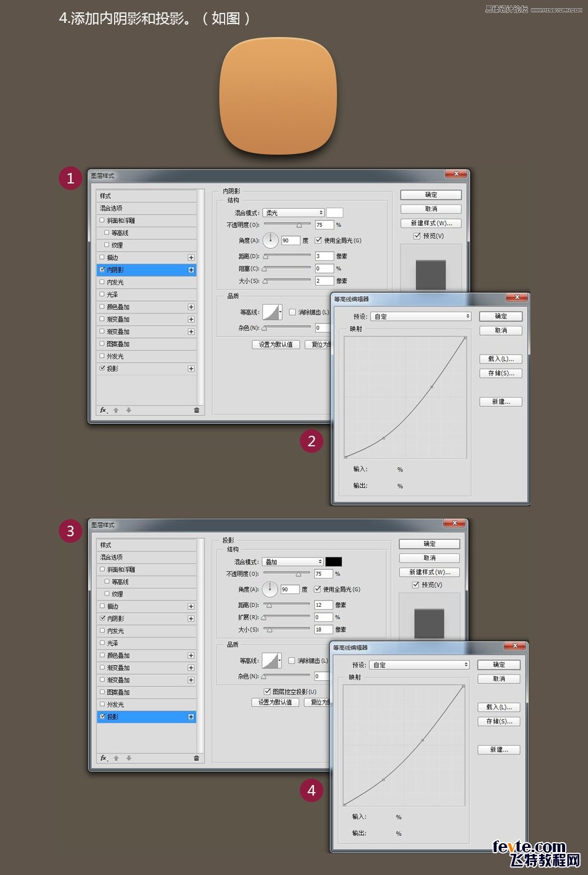
Task: Click plus icon beside 投影 in Inner Shadow dialog
Action: 191,369
